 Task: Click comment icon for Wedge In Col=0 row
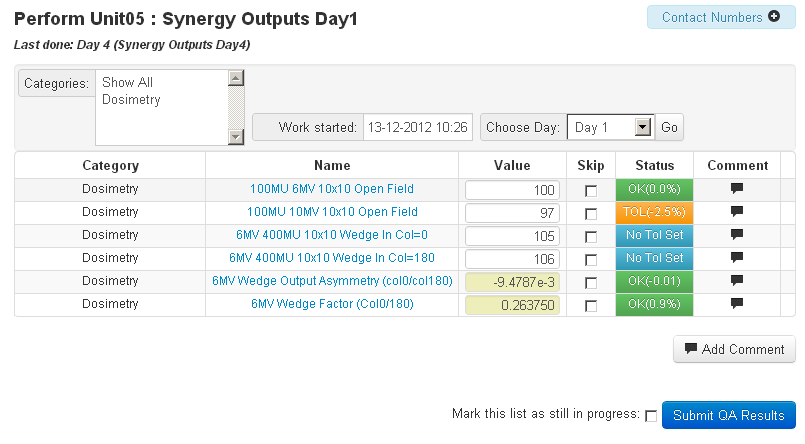737,235
